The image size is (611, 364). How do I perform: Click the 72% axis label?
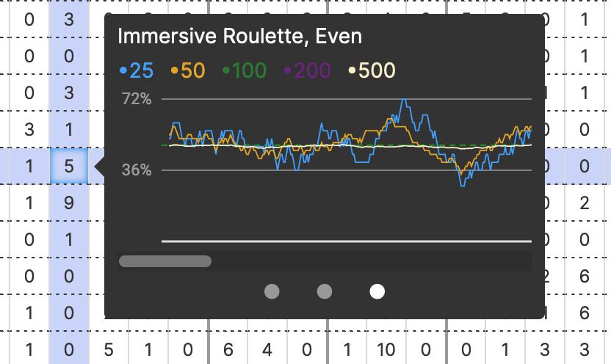coord(136,99)
